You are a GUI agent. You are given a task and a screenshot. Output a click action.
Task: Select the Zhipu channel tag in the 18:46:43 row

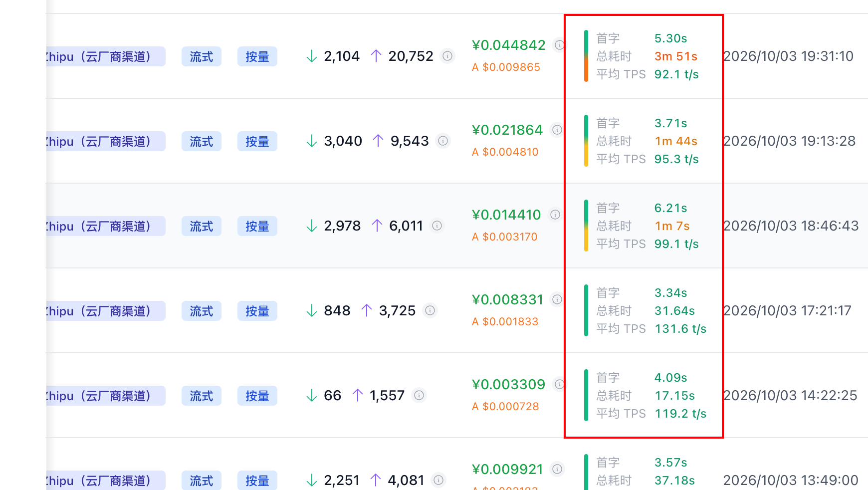click(x=106, y=226)
